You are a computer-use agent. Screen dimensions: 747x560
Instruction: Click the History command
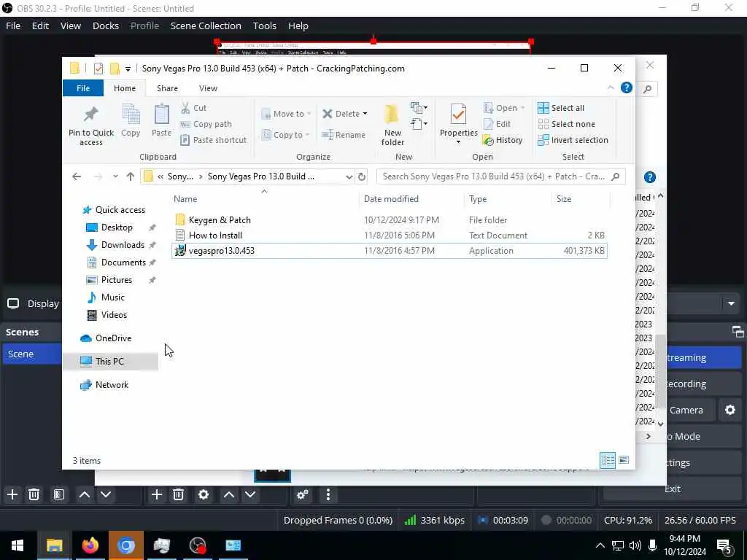pyautogui.click(x=503, y=140)
